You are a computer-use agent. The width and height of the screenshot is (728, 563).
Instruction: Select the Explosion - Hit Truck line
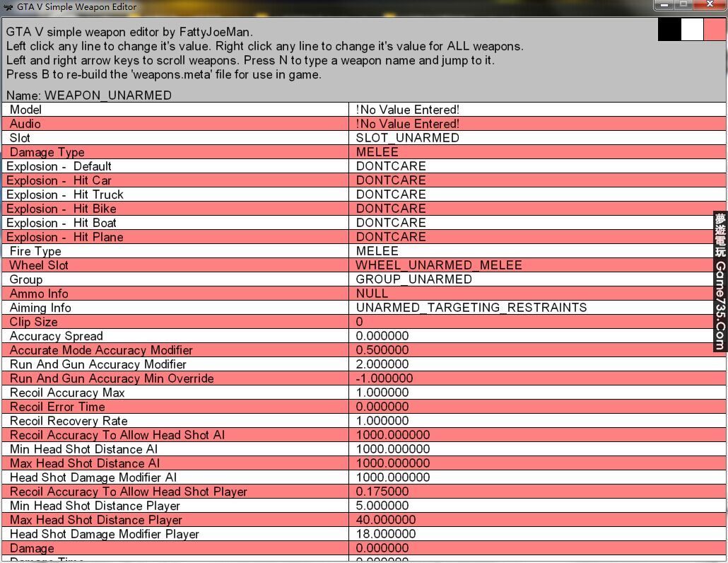pyautogui.click(x=364, y=195)
